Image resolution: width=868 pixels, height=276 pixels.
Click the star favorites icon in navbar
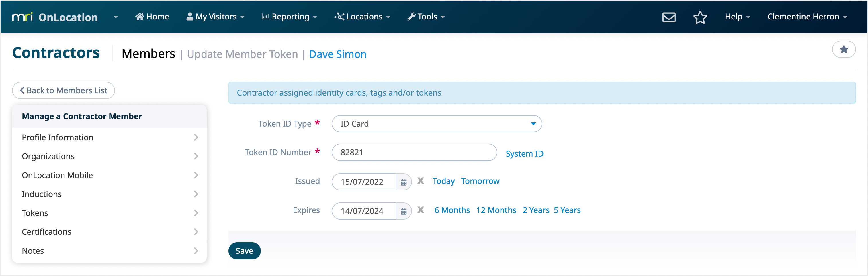(x=700, y=17)
